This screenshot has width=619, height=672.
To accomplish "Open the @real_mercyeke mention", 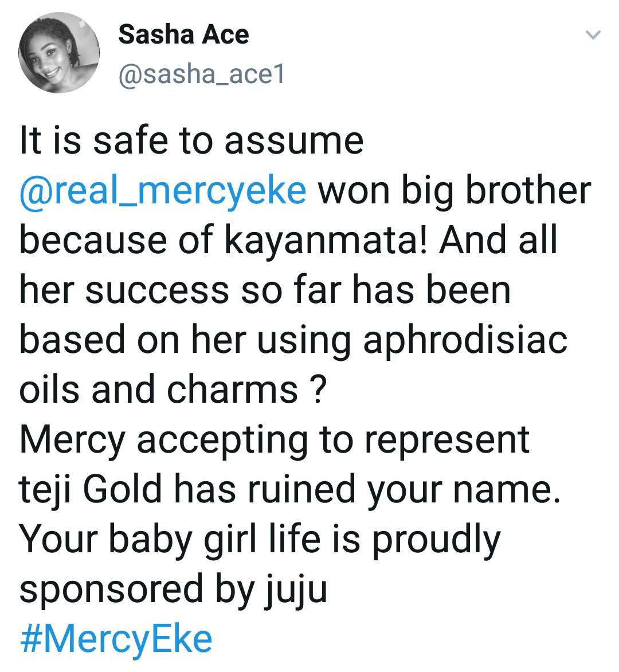I will click(x=163, y=191).
